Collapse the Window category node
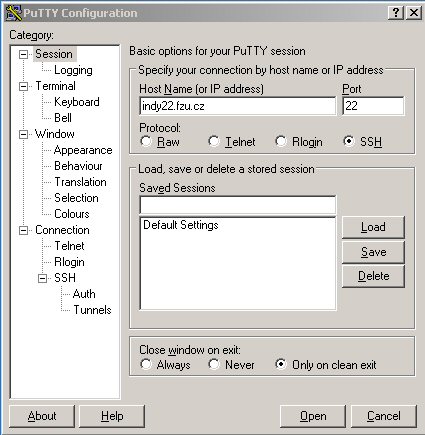This screenshot has width=425, height=435. pos(23,134)
